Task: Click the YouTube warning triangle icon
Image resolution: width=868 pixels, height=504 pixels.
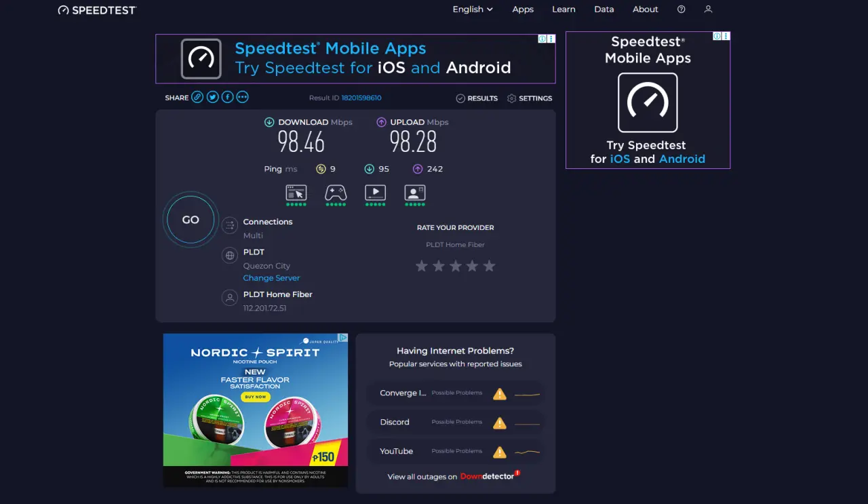Action: pos(500,452)
